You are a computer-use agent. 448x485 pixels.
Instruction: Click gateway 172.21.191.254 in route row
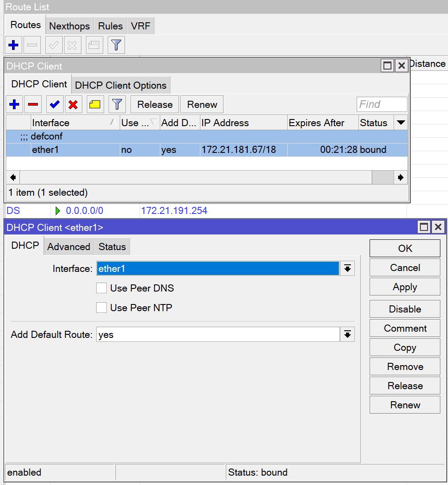coord(174,211)
